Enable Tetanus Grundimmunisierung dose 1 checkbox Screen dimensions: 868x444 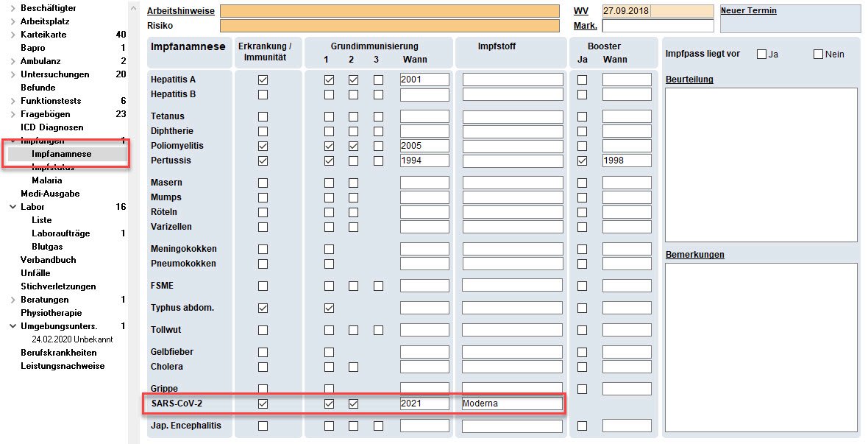pyautogui.click(x=329, y=116)
